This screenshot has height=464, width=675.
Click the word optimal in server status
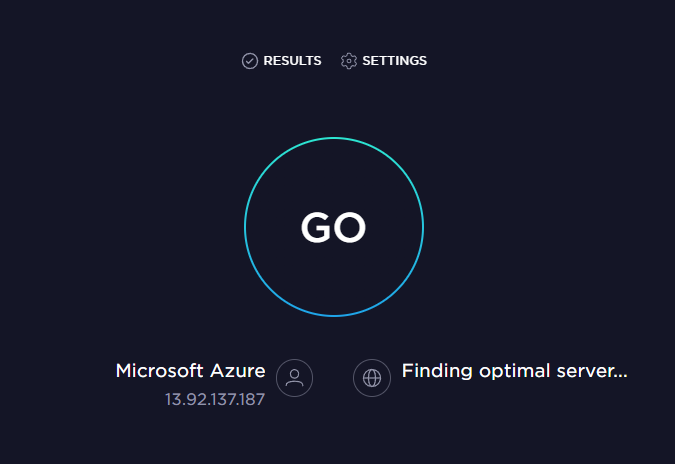[x=514, y=372]
